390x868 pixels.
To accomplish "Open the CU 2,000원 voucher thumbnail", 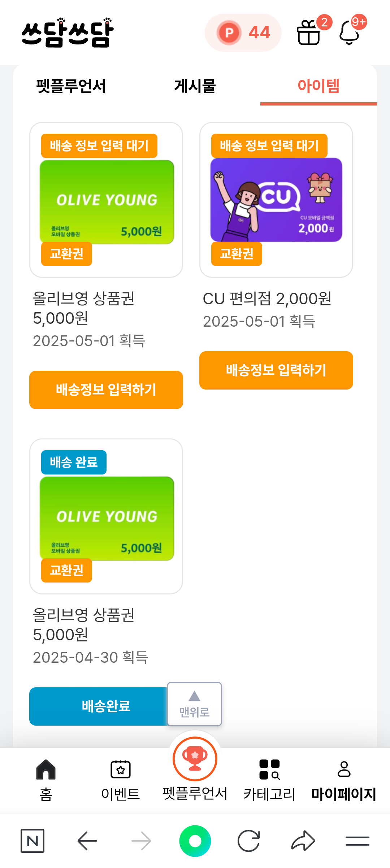I will coord(276,200).
